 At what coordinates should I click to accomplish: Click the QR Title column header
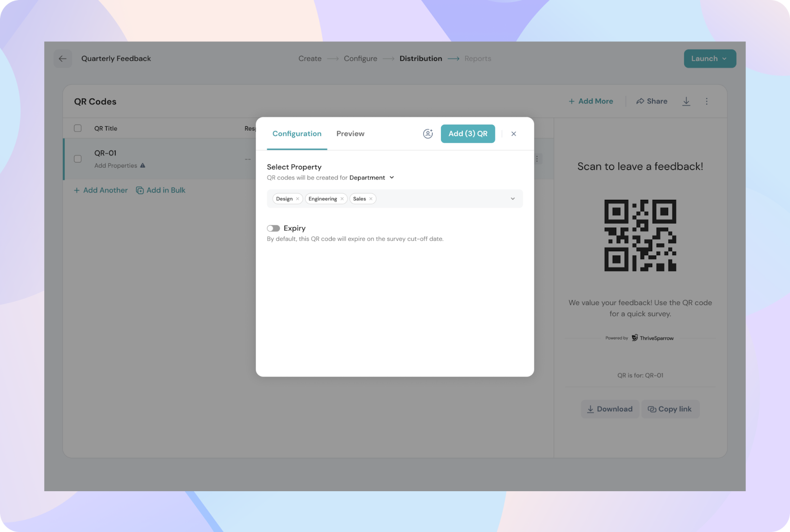coord(106,128)
